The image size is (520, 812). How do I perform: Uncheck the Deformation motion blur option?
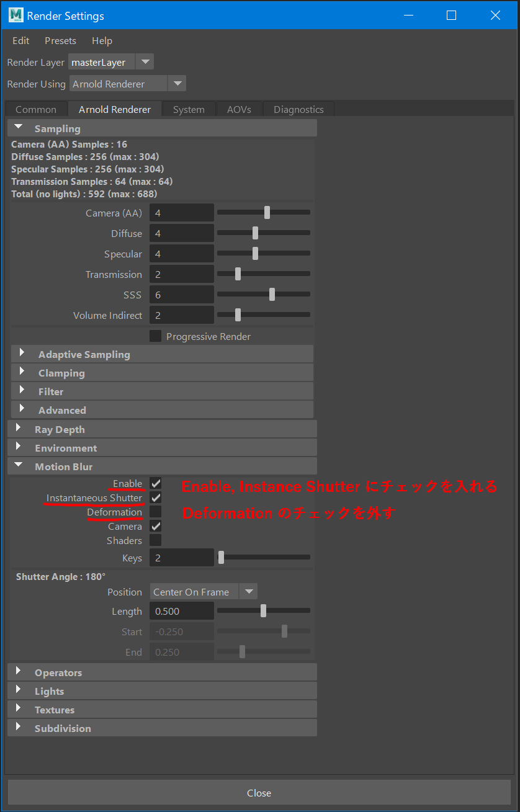click(x=155, y=511)
